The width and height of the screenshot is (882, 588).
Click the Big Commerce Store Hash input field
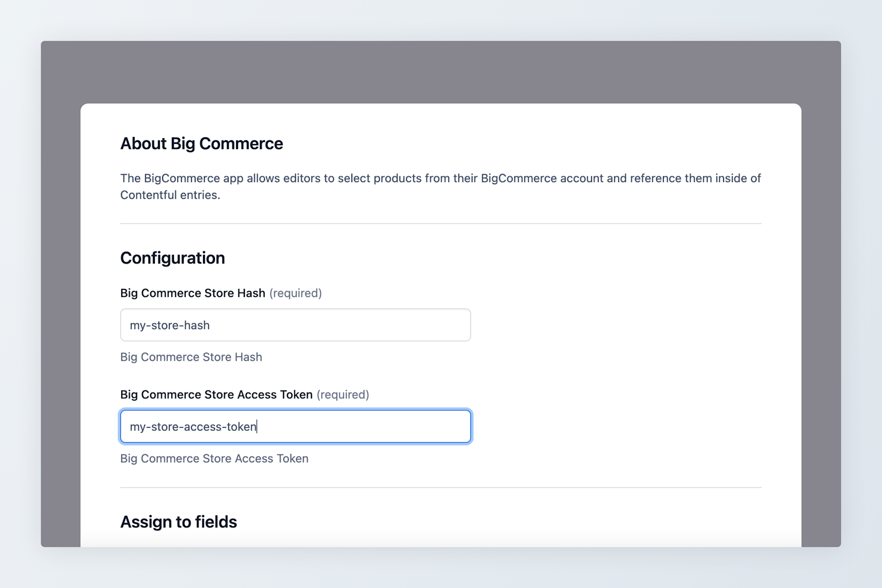[295, 325]
